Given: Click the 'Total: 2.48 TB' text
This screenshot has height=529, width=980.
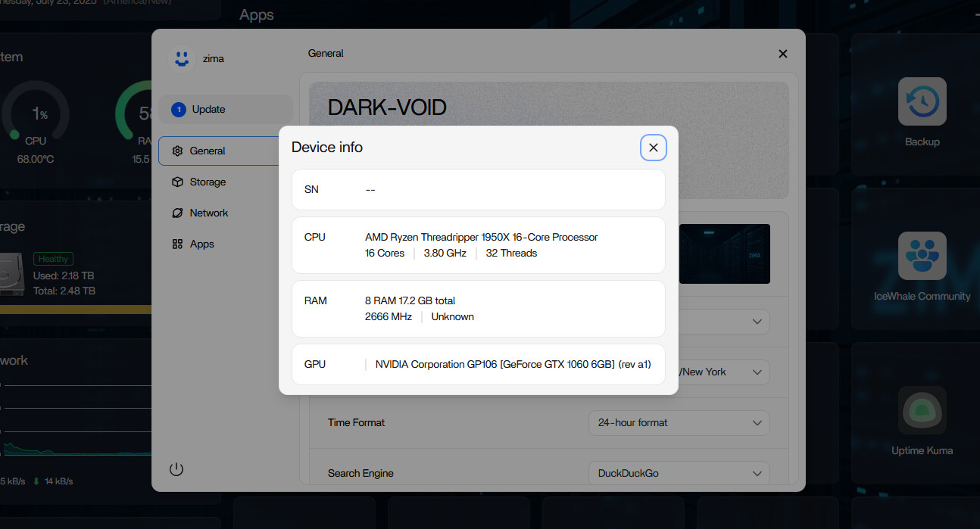Looking at the screenshot, I should [x=64, y=291].
